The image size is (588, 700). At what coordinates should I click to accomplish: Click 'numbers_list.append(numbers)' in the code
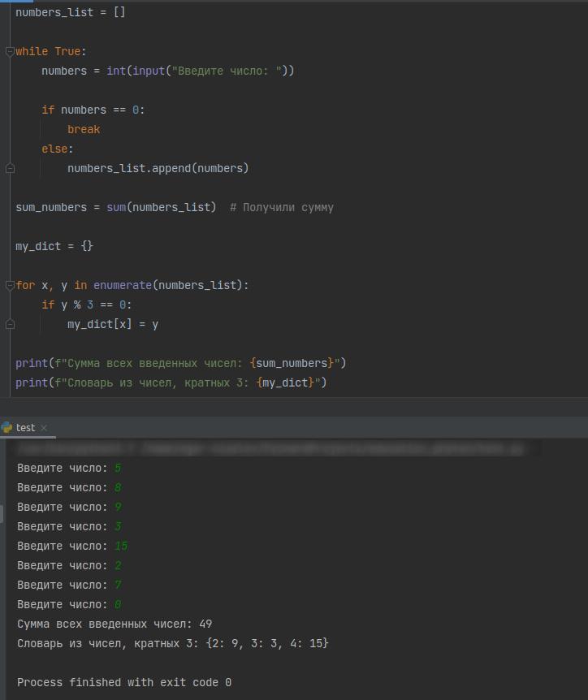click(158, 168)
